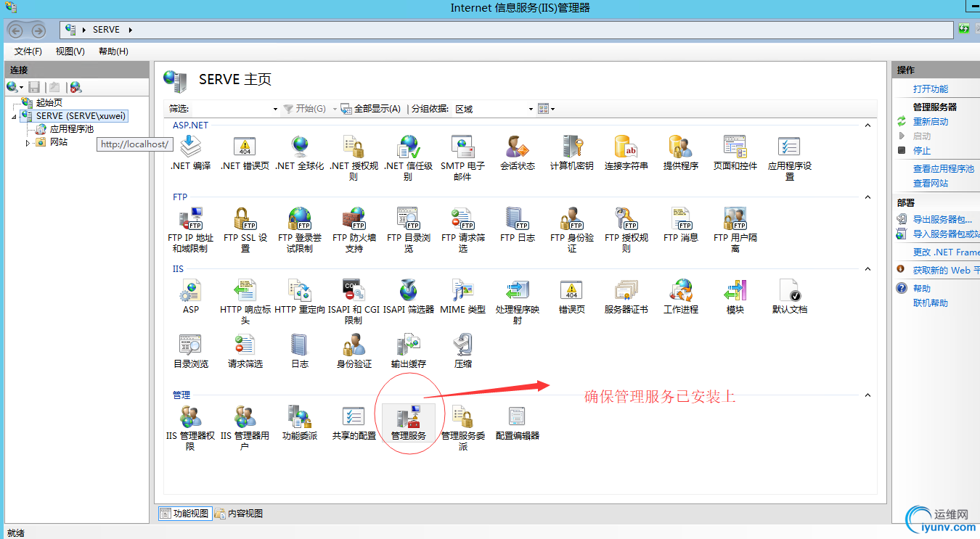
Task: Open the SMTP 电子邮件 settings icon
Action: coord(462,147)
